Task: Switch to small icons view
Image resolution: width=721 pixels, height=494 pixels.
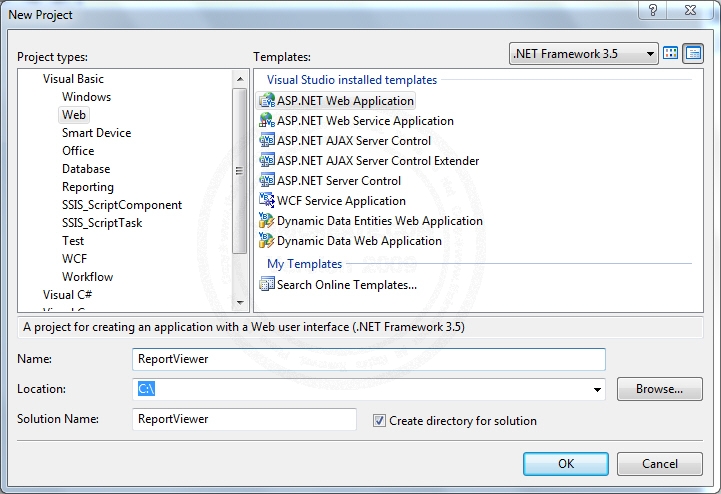Action: coord(692,53)
